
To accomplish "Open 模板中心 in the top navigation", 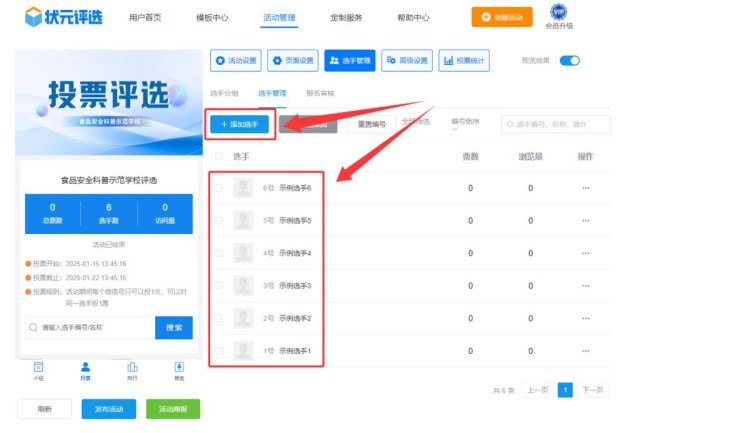I will pyautogui.click(x=212, y=18).
